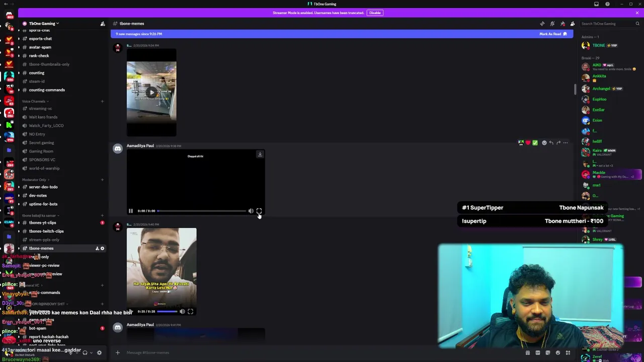Image resolution: width=644 pixels, height=362 pixels.
Task: Seek the 0:25/0:28 video progress bar
Action: [x=168, y=312]
